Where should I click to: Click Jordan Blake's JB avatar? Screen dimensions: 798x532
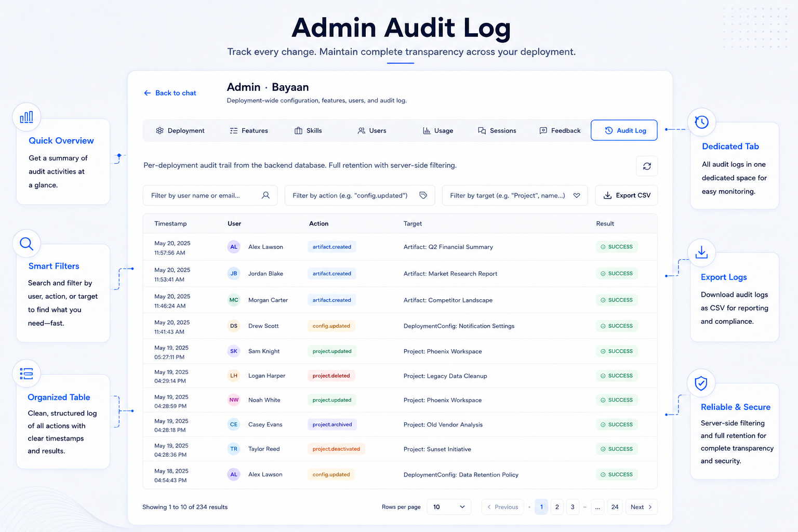[x=234, y=273]
